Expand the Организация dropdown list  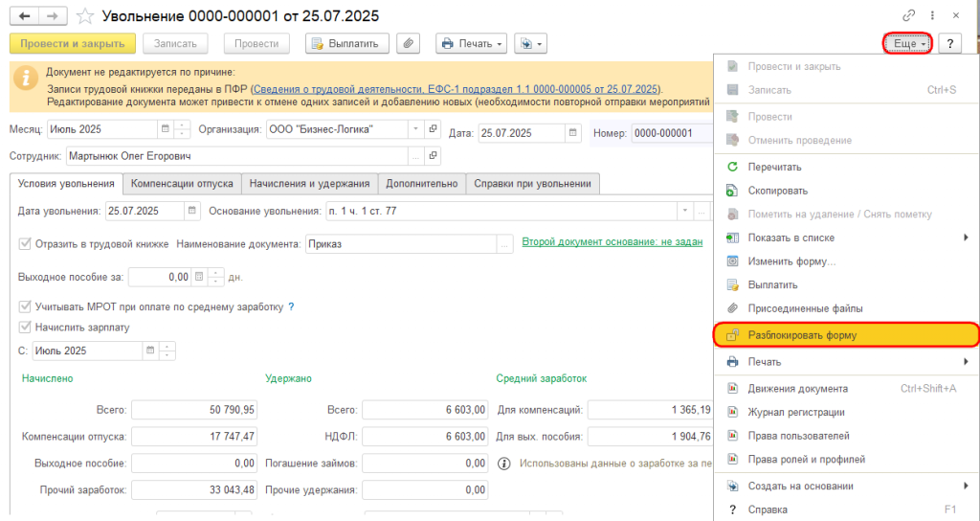pos(416,129)
